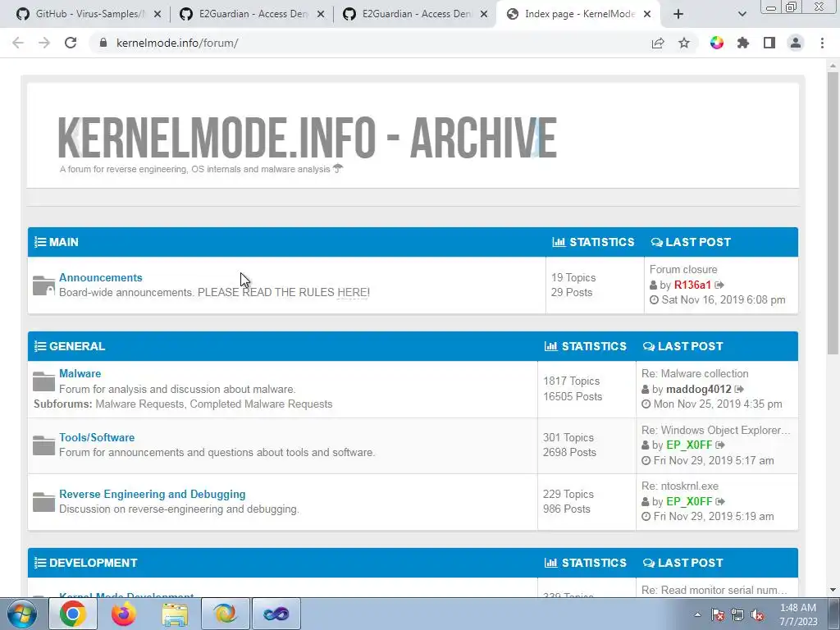This screenshot has width=840, height=630.
Task: Toggle the browser side panel icon
Action: [769, 43]
